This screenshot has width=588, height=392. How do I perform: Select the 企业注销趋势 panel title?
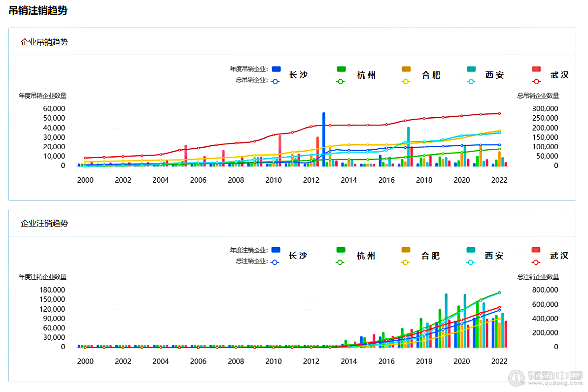click(x=44, y=223)
